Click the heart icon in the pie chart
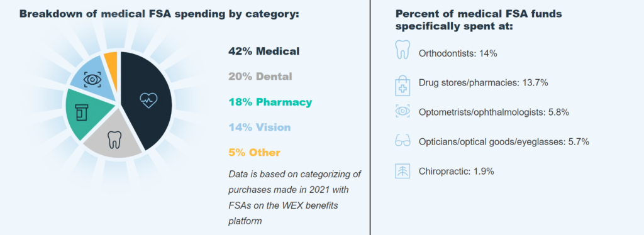 pos(148,100)
